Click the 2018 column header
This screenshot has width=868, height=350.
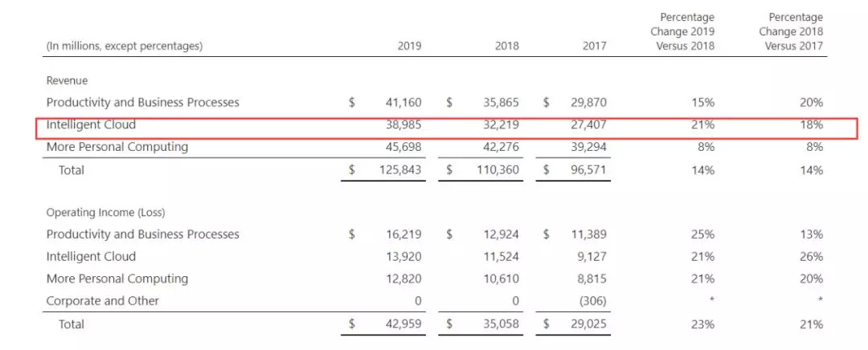pos(506,46)
